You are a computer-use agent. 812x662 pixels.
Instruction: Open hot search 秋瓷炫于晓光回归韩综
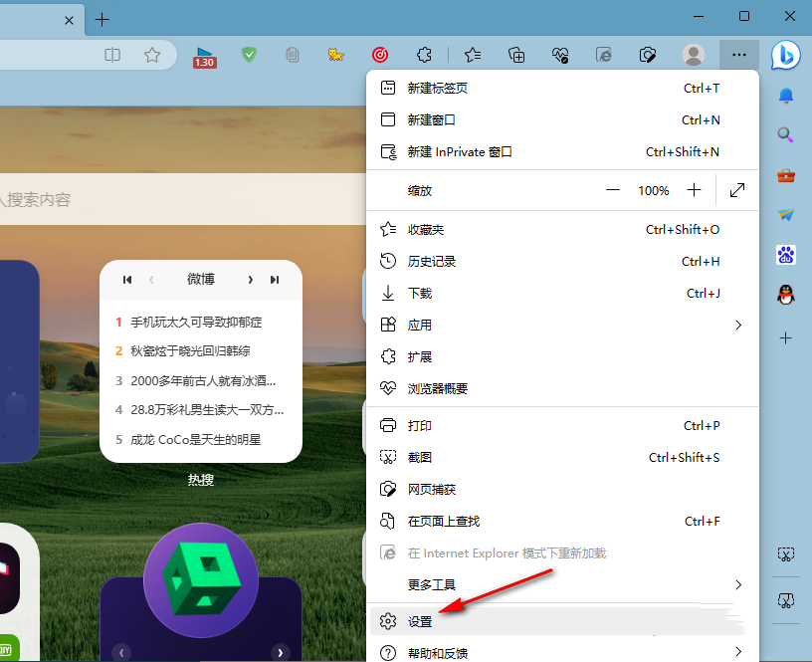tap(190, 351)
